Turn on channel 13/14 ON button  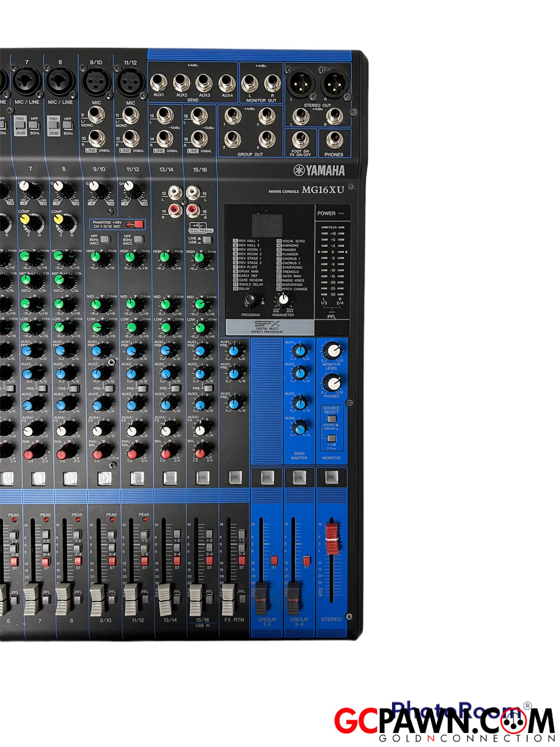pos(170,477)
